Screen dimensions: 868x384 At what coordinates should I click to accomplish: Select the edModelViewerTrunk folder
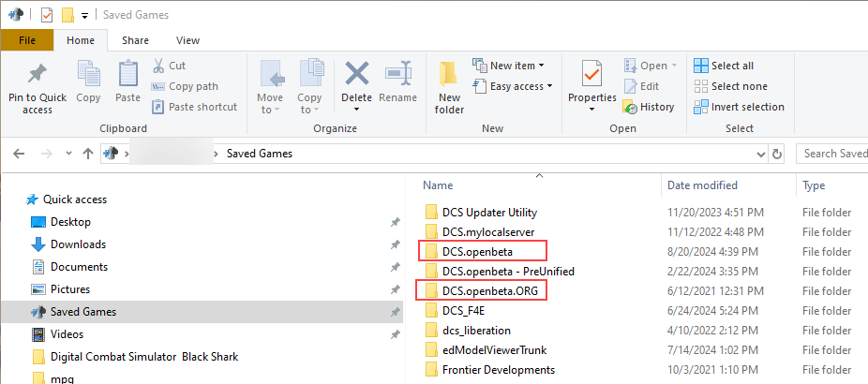pos(486,350)
